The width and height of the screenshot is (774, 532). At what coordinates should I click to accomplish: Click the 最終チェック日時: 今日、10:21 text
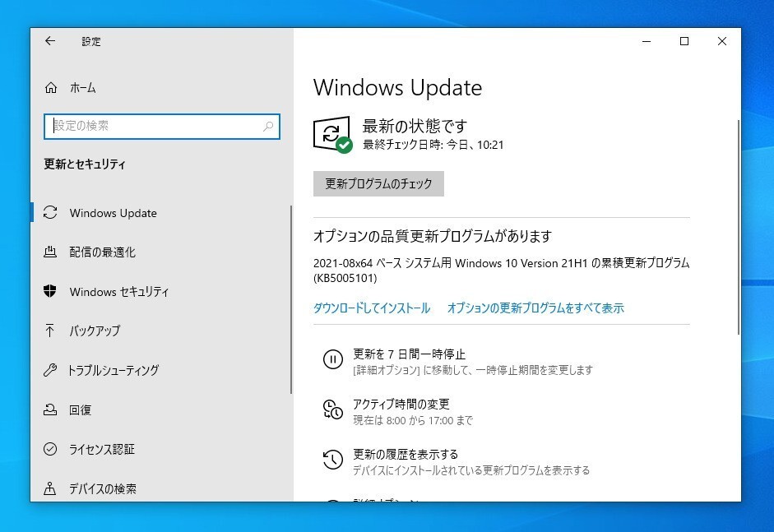[x=433, y=145]
